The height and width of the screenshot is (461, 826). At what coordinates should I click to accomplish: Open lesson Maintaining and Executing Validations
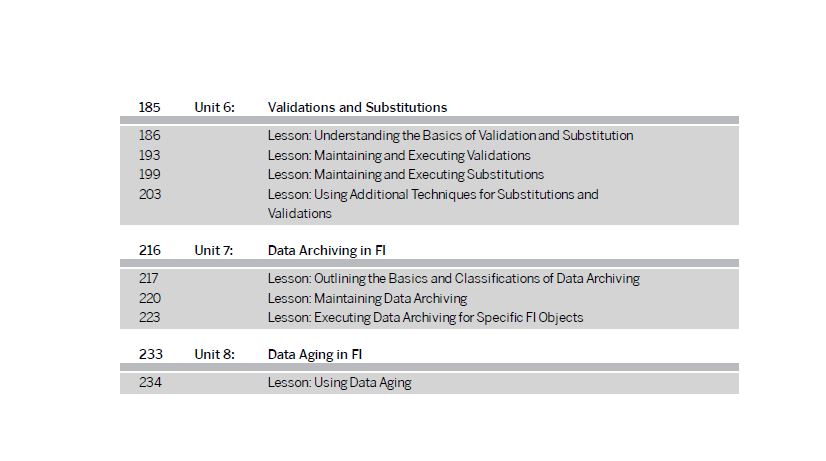coord(399,155)
